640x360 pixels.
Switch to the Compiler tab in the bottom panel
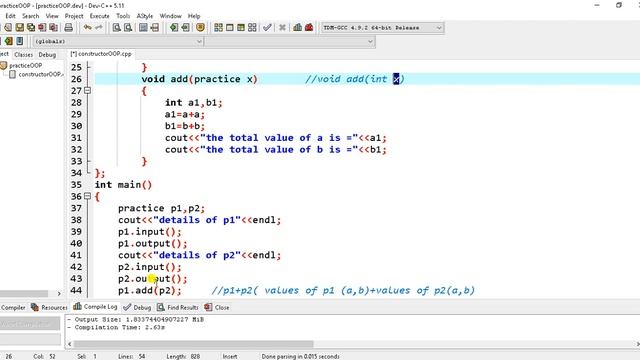click(x=13, y=307)
